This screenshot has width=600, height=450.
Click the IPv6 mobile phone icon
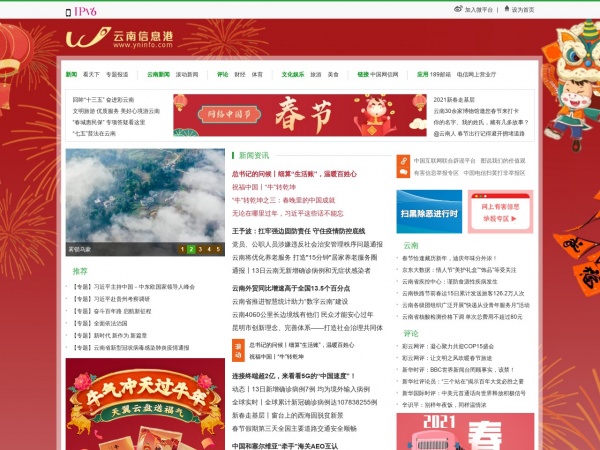click(68, 12)
